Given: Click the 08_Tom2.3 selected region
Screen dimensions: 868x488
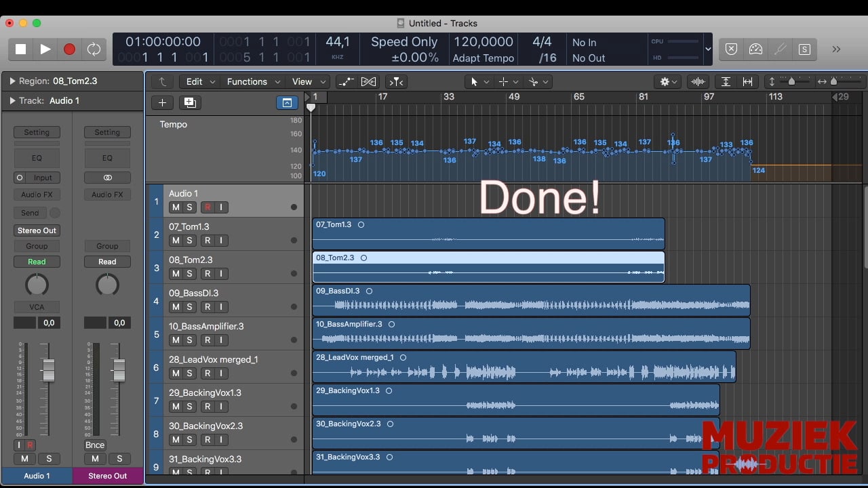Looking at the screenshot, I should coord(488,266).
